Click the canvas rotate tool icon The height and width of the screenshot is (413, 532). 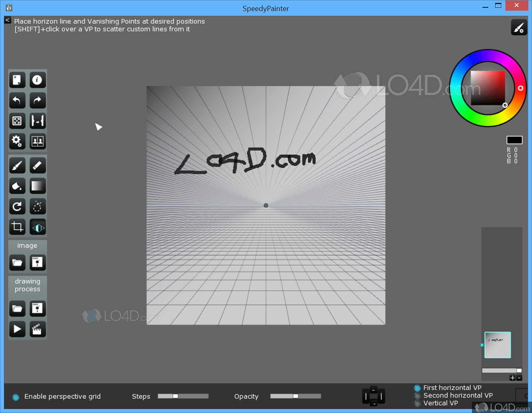(17, 206)
